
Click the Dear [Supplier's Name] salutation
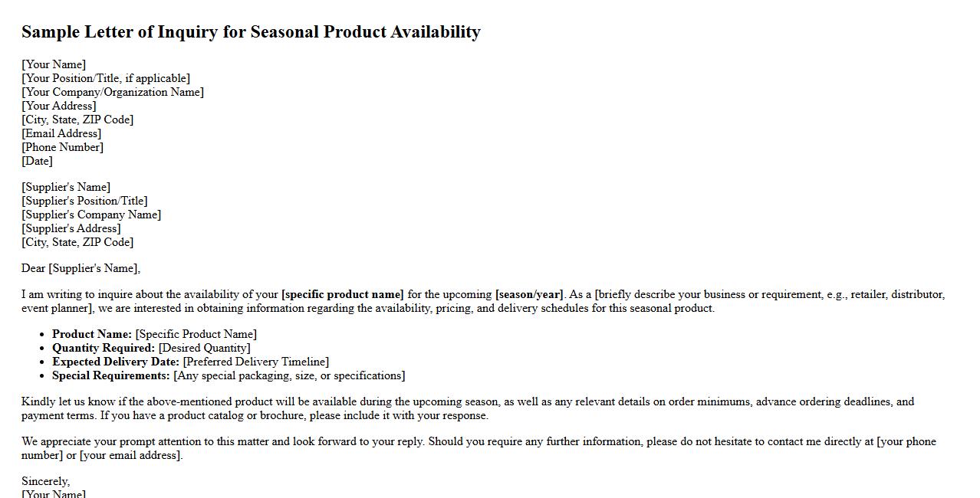[x=81, y=268]
